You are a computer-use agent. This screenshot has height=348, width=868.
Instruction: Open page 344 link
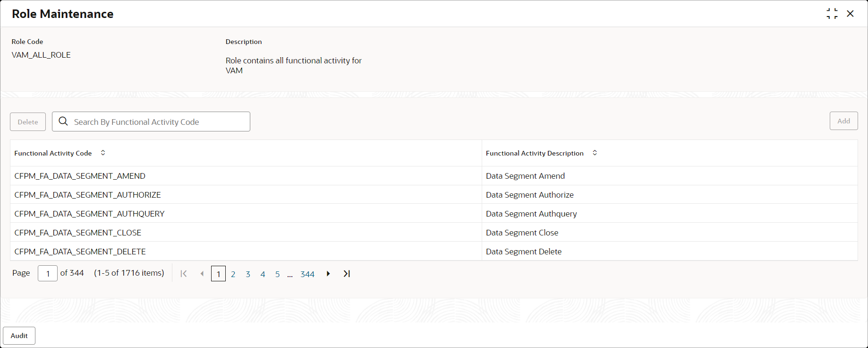307,274
